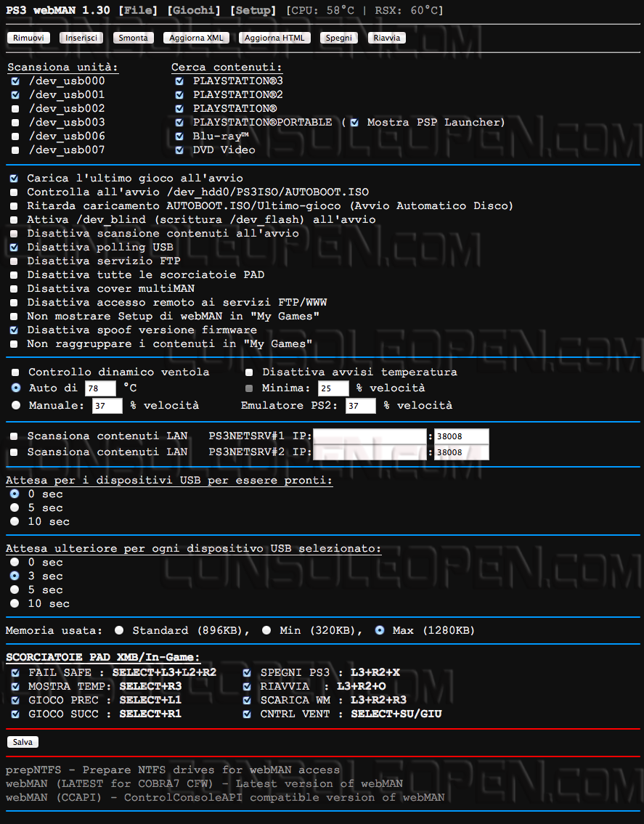Choose Standard (896KB) memory option
The width and height of the screenshot is (644, 824).
(119, 631)
